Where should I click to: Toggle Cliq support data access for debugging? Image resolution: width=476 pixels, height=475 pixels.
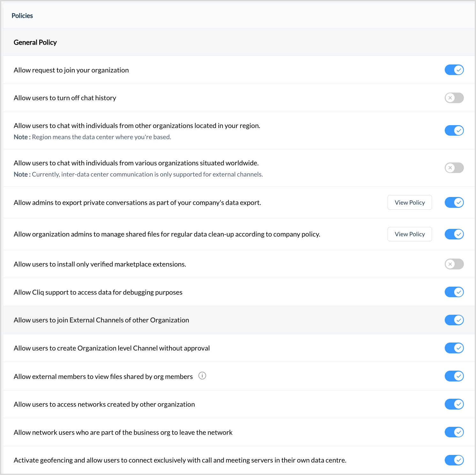(454, 292)
